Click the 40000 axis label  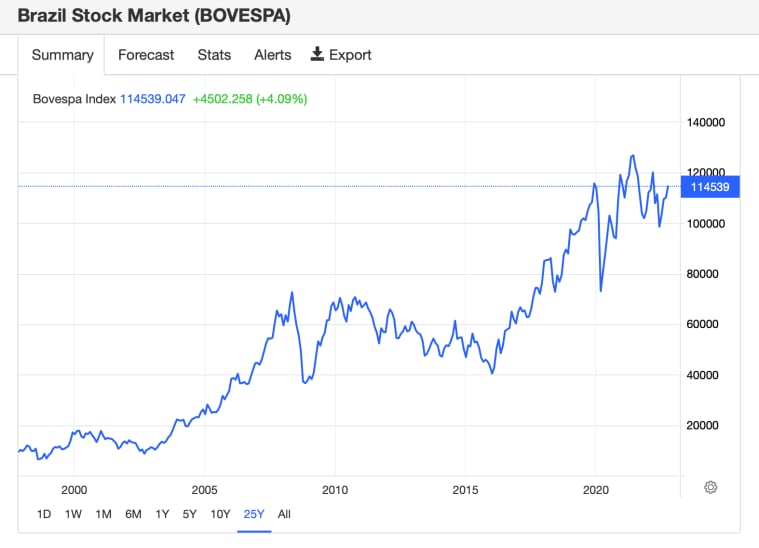click(x=702, y=375)
